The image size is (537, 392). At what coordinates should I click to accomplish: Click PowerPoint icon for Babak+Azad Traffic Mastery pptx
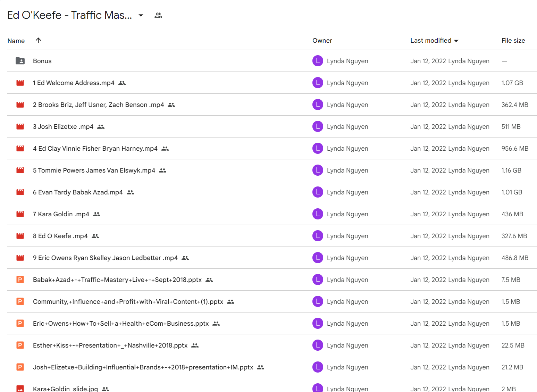tap(20, 280)
